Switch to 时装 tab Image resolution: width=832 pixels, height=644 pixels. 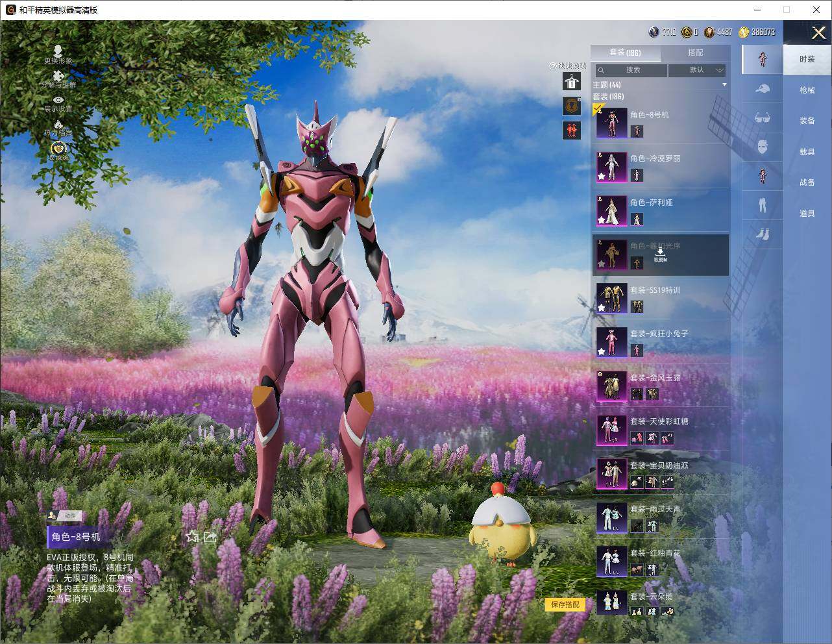point(807,59)
